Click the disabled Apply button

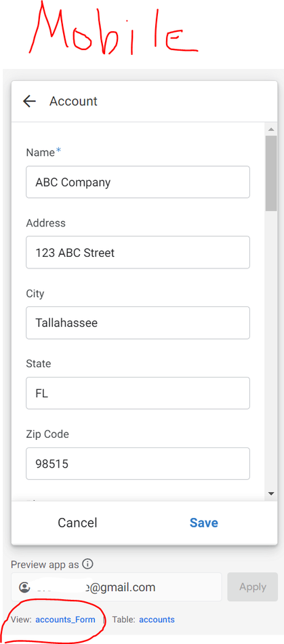pos(253,587)
